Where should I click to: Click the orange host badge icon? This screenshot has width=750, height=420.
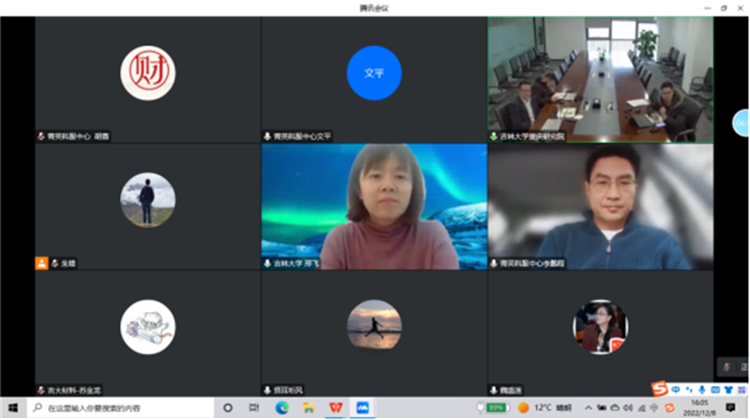(x=42, y=263)
